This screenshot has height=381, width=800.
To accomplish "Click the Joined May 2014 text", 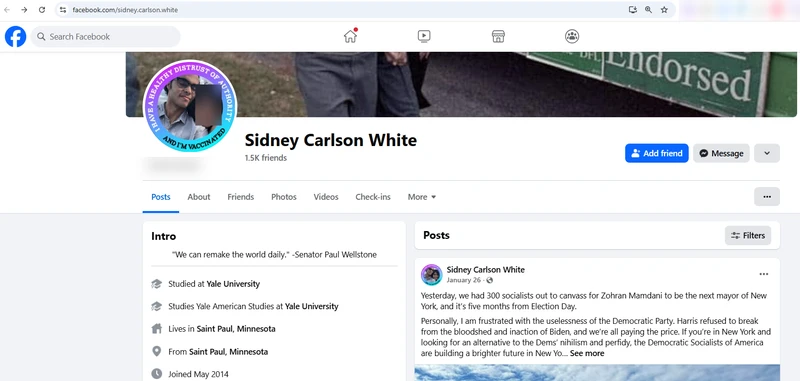I will tap(198, 374).
